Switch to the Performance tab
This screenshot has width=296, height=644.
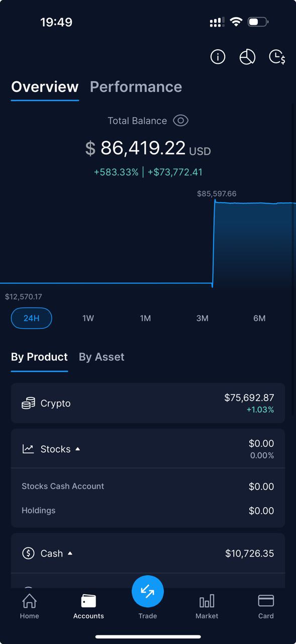pos(136,87)
